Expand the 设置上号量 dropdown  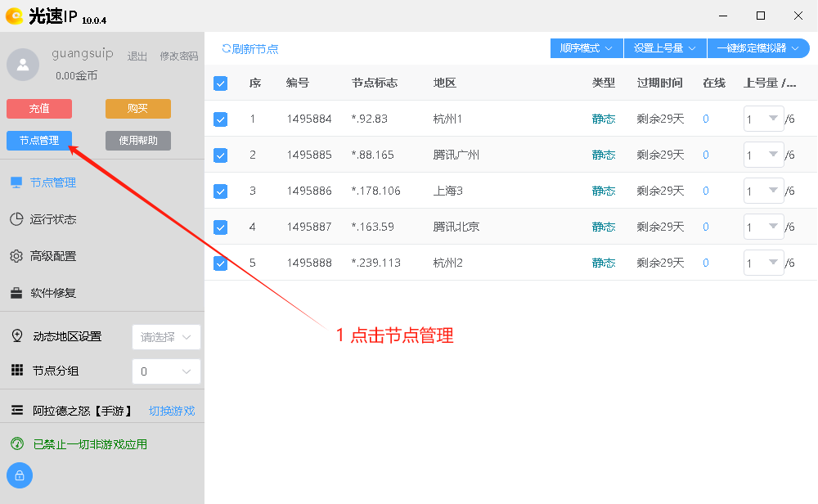tap(664, 48)
